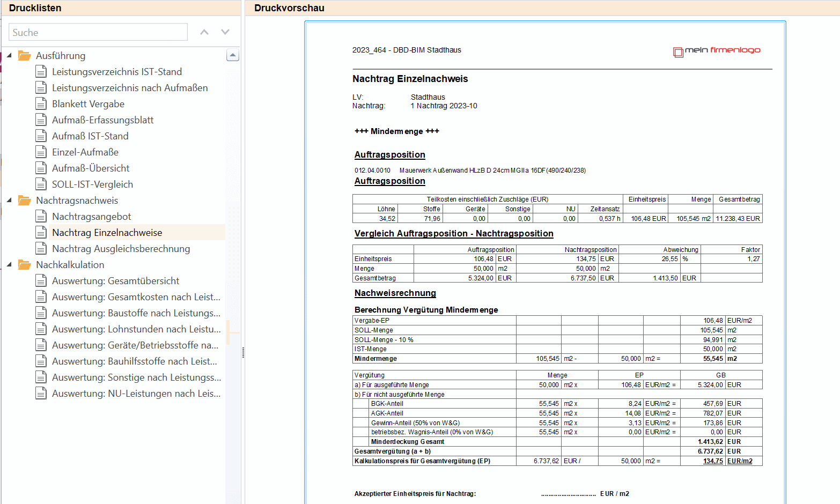Open Auswertung: Gesamtübersicht print list

click(116, 281)
